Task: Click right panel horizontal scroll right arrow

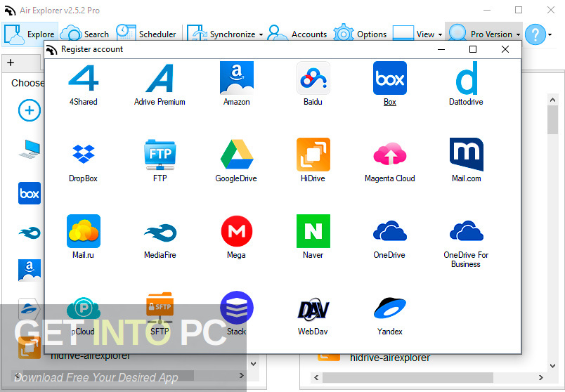Action: (541, 377)
